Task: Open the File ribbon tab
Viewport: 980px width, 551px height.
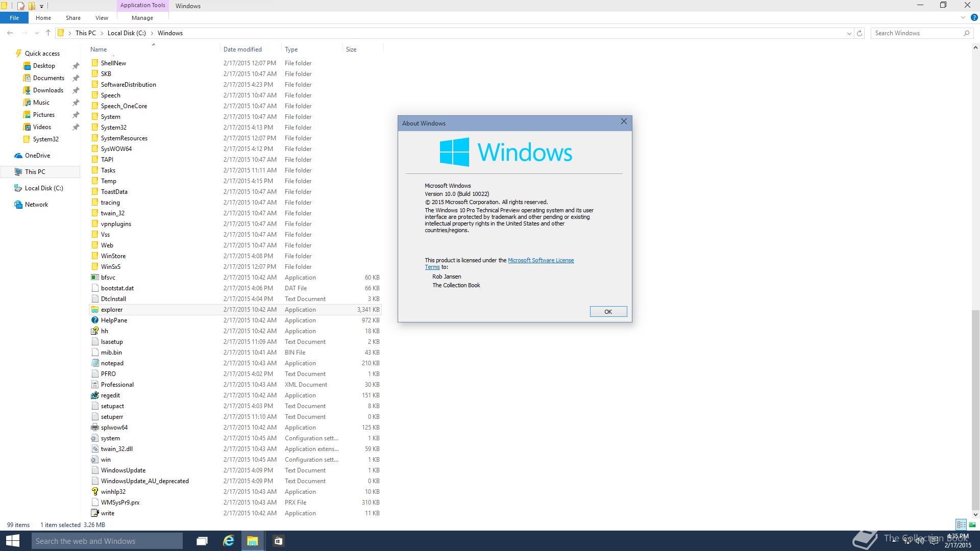Action: pos(14,18)
